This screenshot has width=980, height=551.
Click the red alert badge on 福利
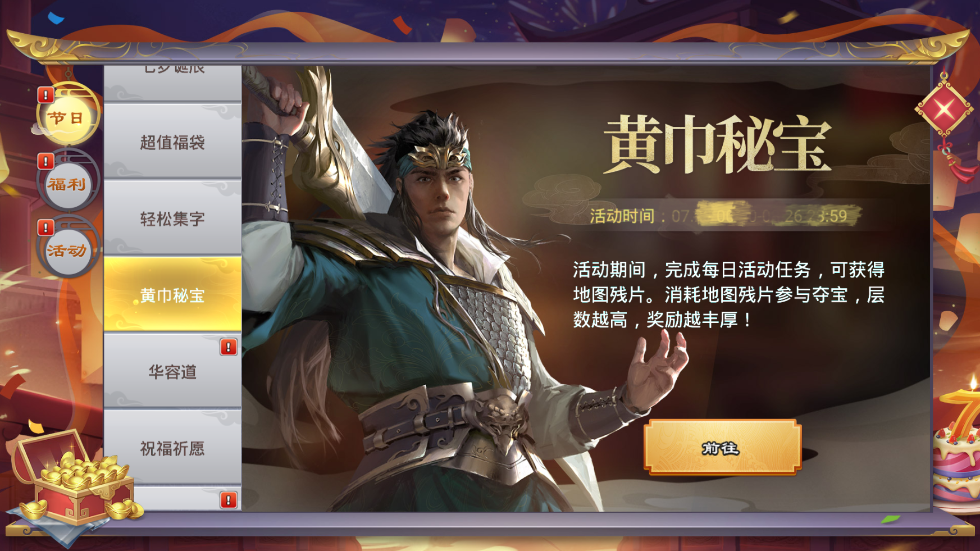pyautogui.click(x=45, y=161)
